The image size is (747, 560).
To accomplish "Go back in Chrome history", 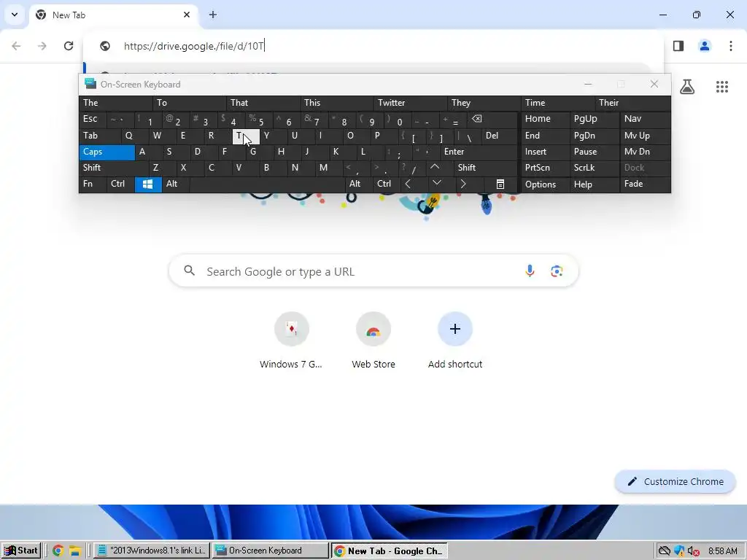I will (16, 46).
